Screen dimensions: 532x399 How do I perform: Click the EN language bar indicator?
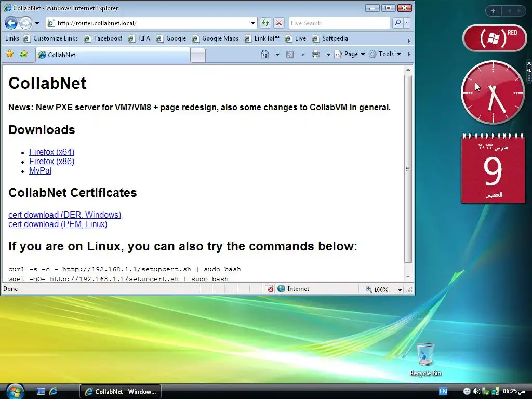point(443,391)
